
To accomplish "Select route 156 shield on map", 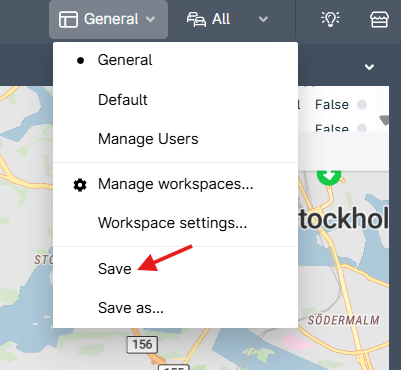I will click(142, 345).
